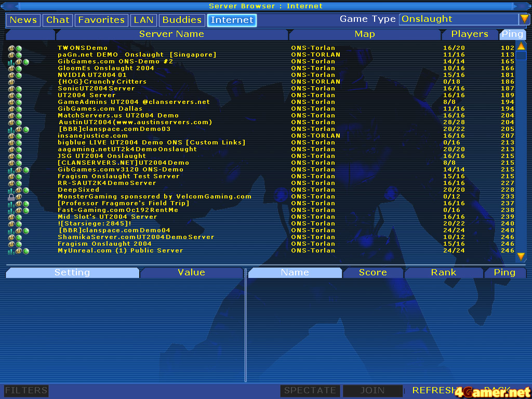Click the stats bars icon beside MyUnreal.com server
Viewport: 532px width, 399px height.
(11, 251)
